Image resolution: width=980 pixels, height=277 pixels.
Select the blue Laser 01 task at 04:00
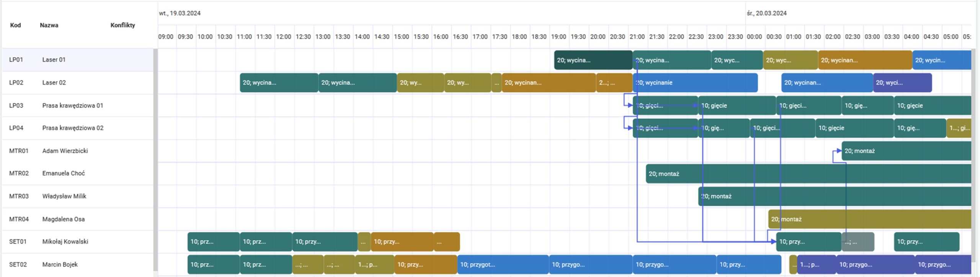coord(942,60)
